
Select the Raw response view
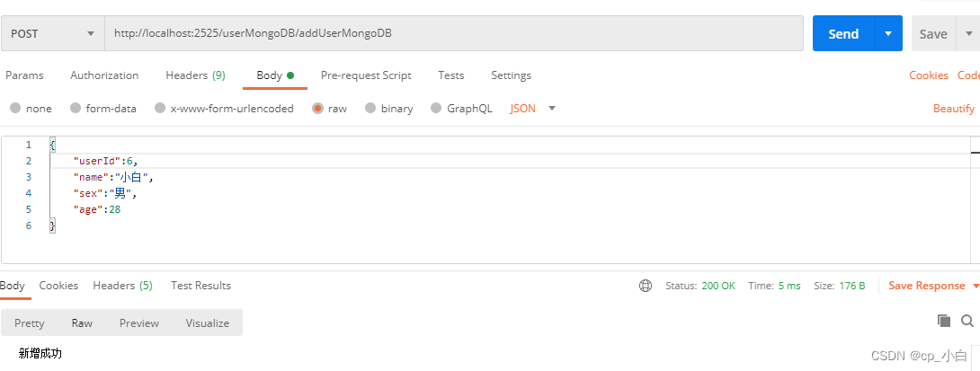[82, 322]
